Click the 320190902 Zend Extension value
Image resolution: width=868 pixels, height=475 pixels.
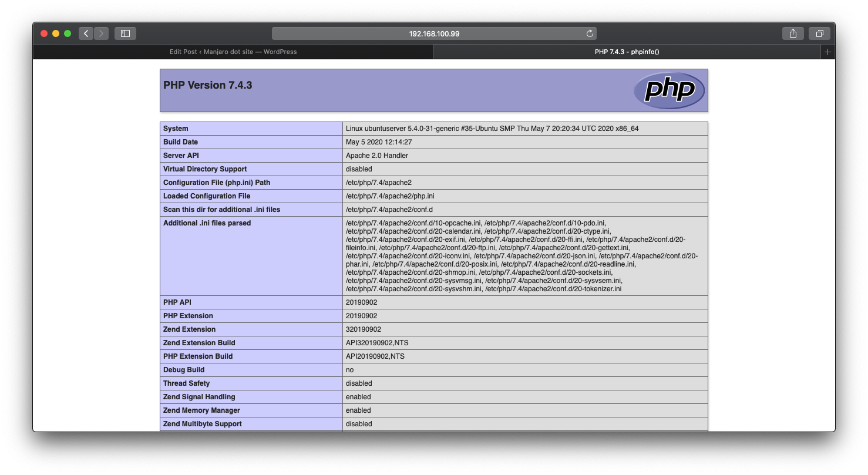click(x=364, y=329)
